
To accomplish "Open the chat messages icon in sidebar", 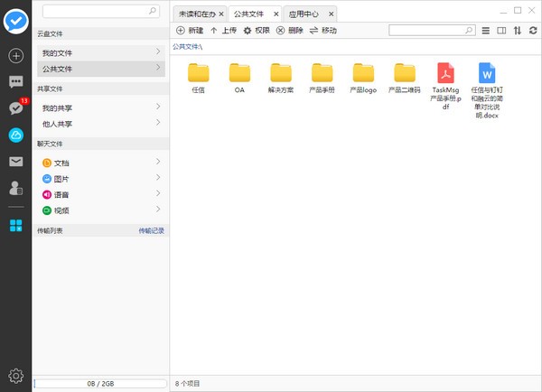I will click(15, 82).
